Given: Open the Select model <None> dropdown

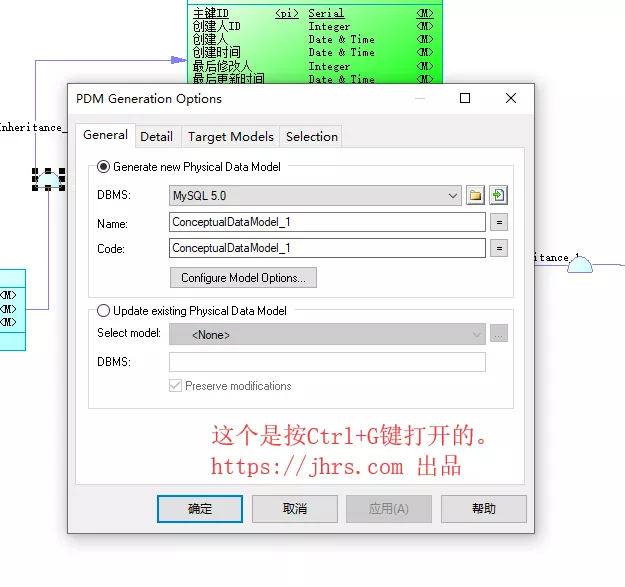Looking at the screenshot, I should tap(327, 334).
